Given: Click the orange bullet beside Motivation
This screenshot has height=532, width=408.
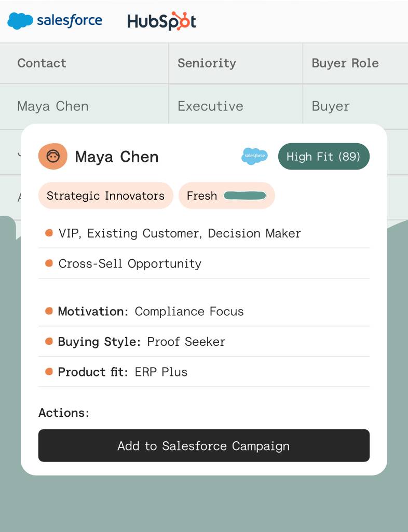Looking at the screenshot, I should [x=49, y=311].
